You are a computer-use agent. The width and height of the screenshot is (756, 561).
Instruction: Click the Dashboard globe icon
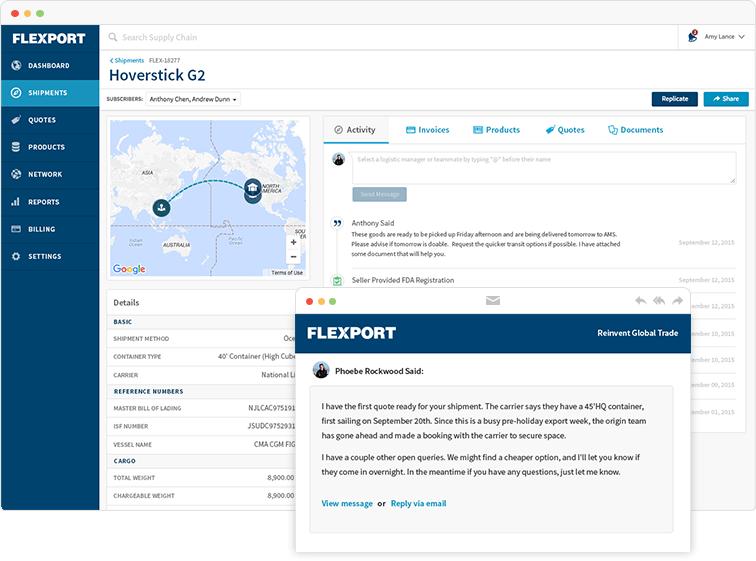[16, 65]
